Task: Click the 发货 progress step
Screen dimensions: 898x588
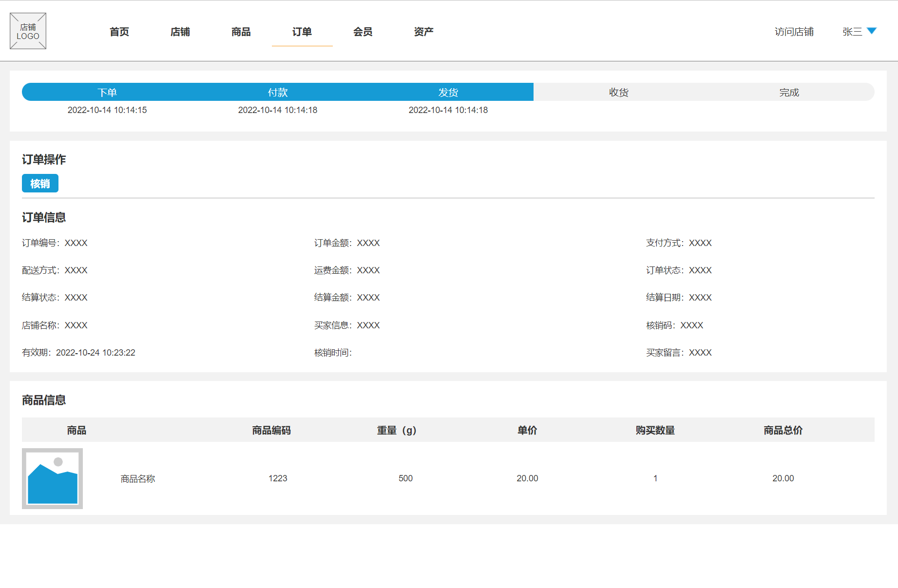Action: (448, 92)
